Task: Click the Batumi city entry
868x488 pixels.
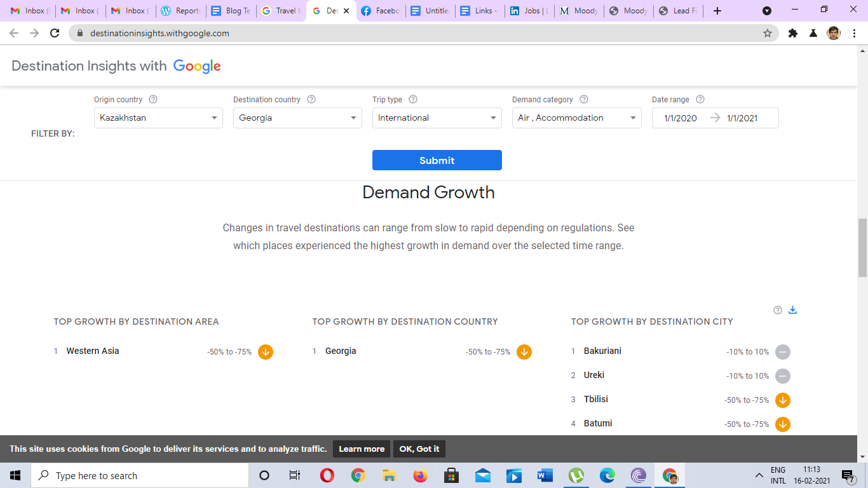Action: 598,423
